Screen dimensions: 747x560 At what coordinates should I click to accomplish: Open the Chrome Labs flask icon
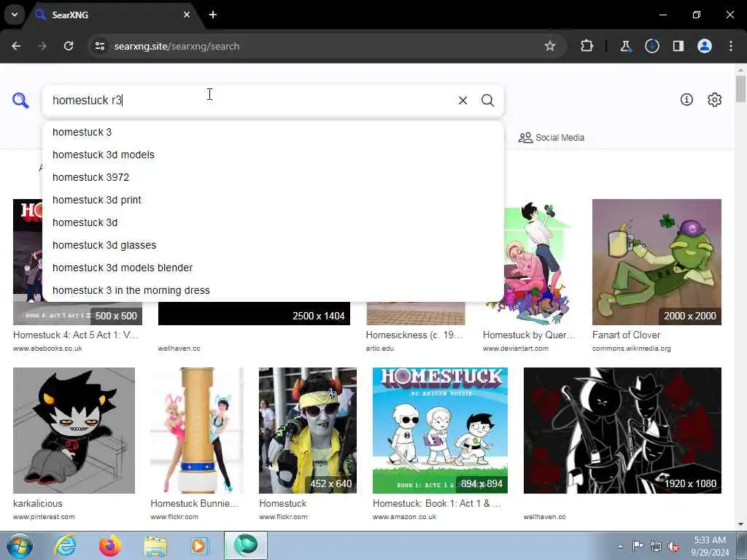[625, 46]
